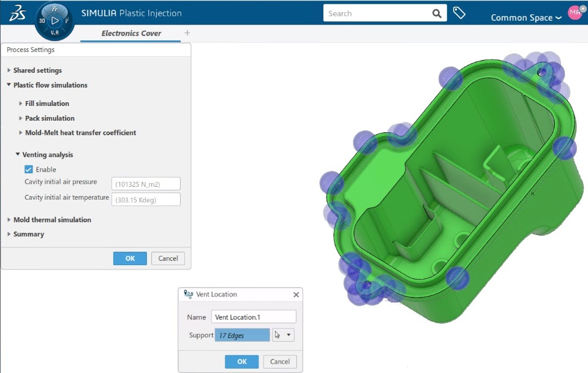Collapse Venting analysis section
The image size is (588, 373).
click(18, 154)
